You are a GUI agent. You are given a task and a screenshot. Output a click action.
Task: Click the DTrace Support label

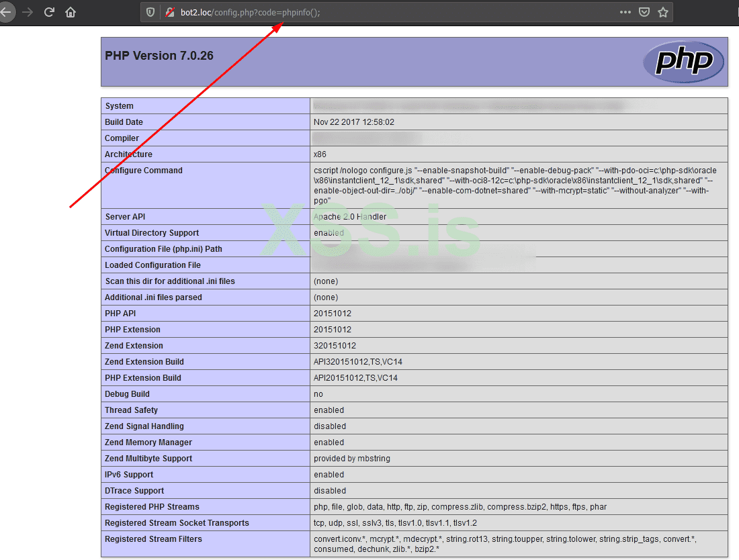coord(134,490)
